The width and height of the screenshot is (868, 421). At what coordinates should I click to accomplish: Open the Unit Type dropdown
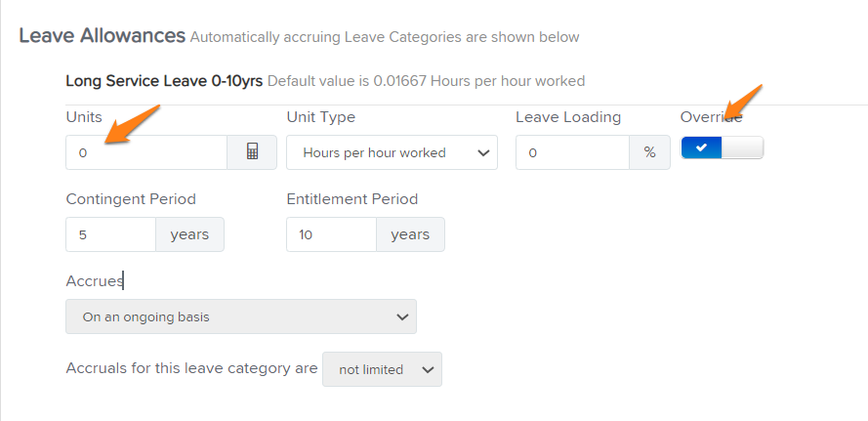click(x=392, y=152)
